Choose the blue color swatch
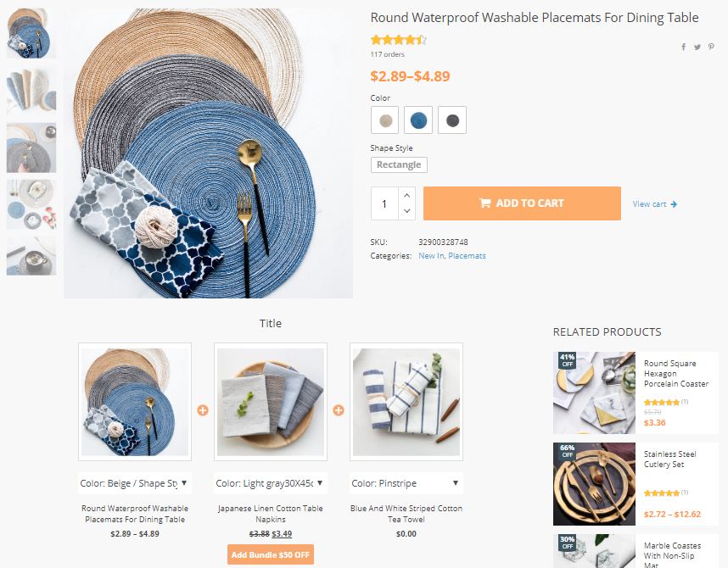 tap(418, 120)
